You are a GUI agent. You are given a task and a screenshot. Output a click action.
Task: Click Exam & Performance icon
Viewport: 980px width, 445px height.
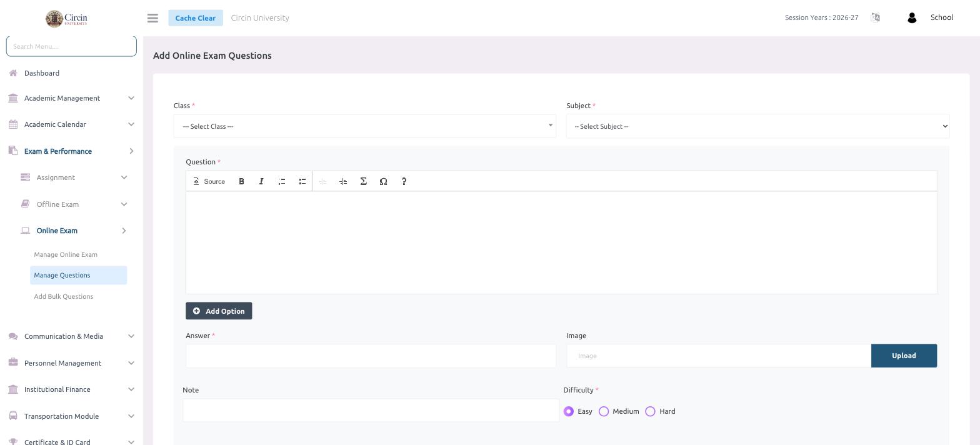[13, 151]
